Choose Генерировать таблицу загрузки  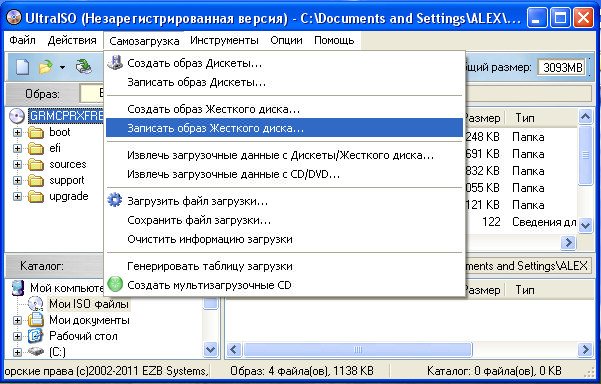pos(284,266)
